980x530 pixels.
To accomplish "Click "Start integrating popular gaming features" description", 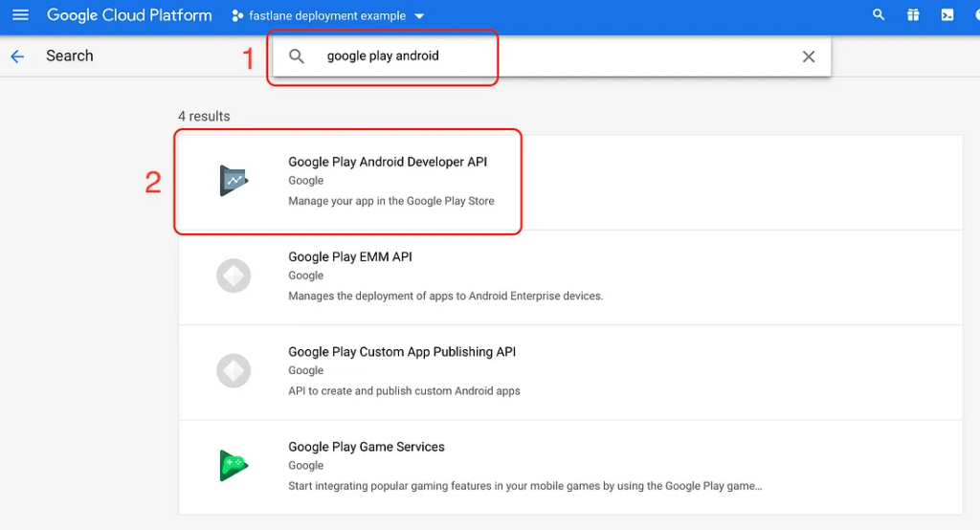I will click(525, 486).
